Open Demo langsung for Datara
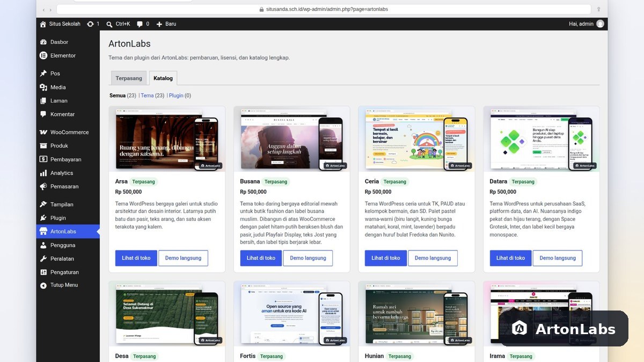This screenshot has height=362, width=644. click(x=558, y=258)
